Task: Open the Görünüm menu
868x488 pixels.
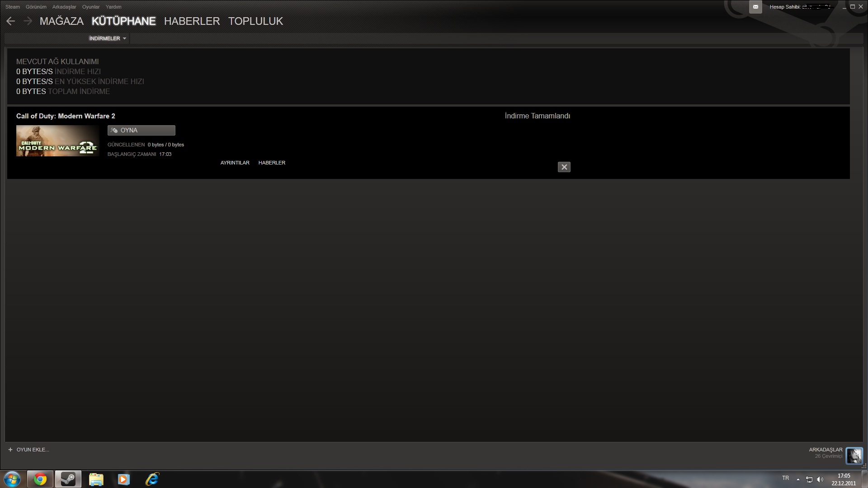Action: click(x=36, y=7)
